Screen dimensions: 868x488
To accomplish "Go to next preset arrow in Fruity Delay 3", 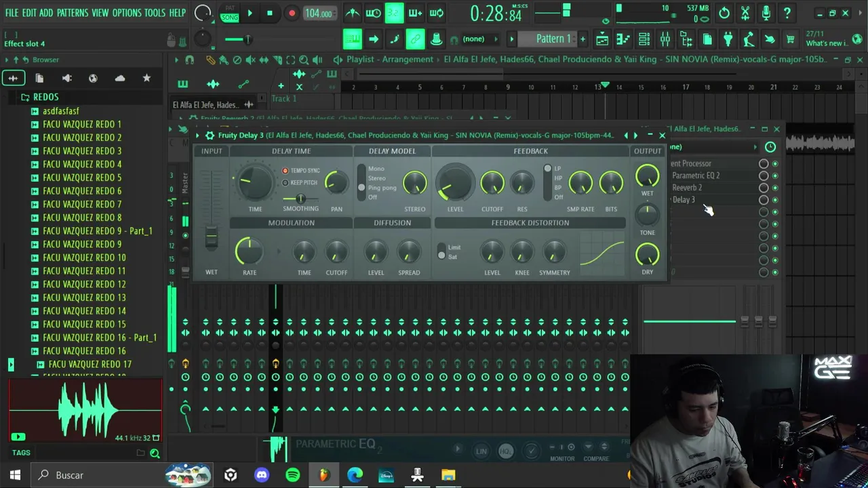I will 635,136.
